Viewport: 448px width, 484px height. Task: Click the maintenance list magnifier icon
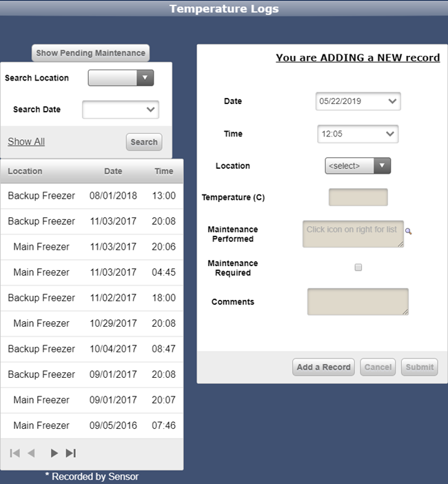coord(409,231)
